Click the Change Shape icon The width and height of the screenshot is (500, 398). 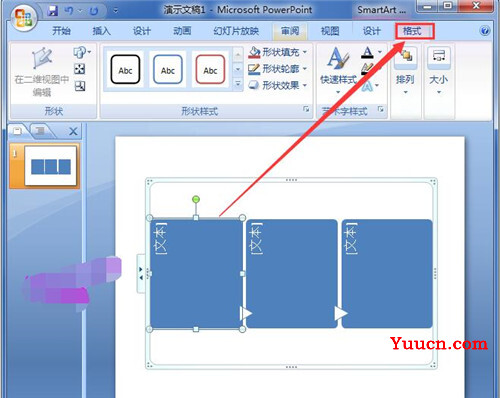[x=80, y=52]
